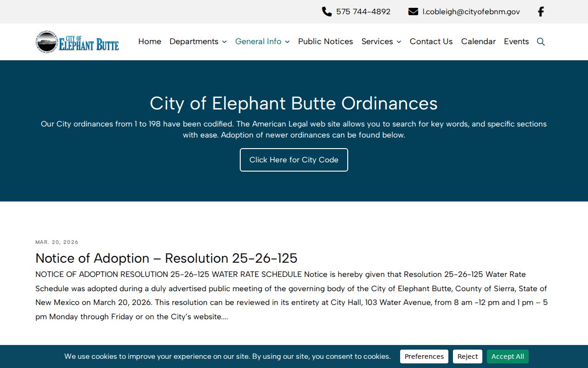Open cookie Preferences button

pyautogui.click(x=424, y=356)
